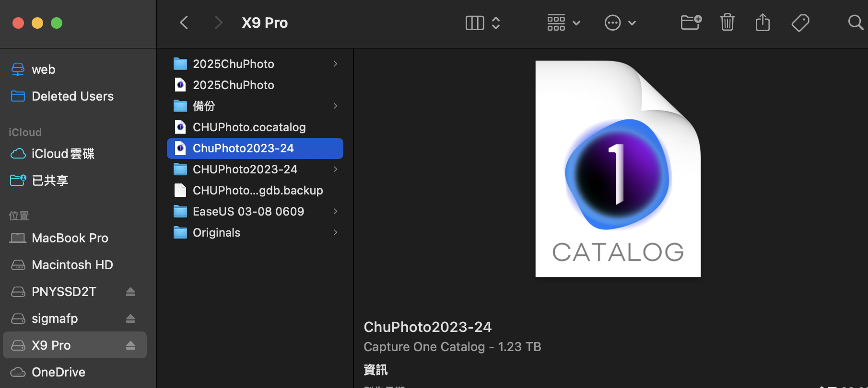Viewport: 868px width, 388px height.
Task: Select CHUPhoto.cocatalog file in list
Action: 249,127
